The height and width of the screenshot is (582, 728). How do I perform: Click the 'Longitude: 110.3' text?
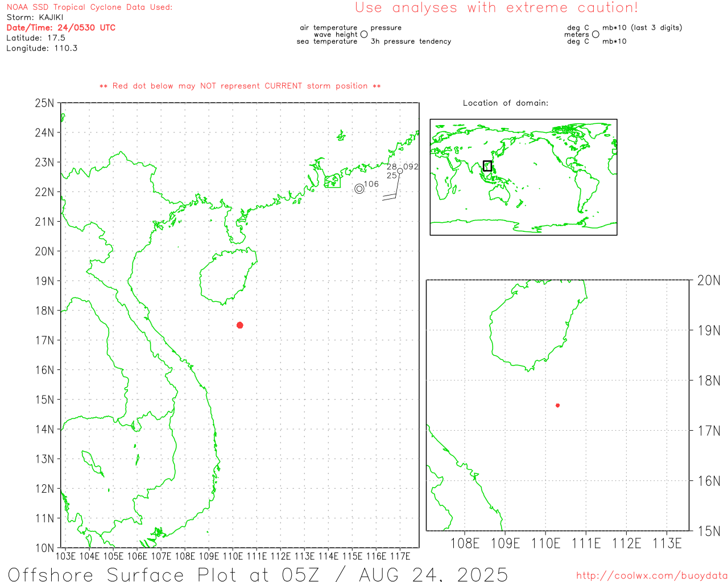(42, 48)
